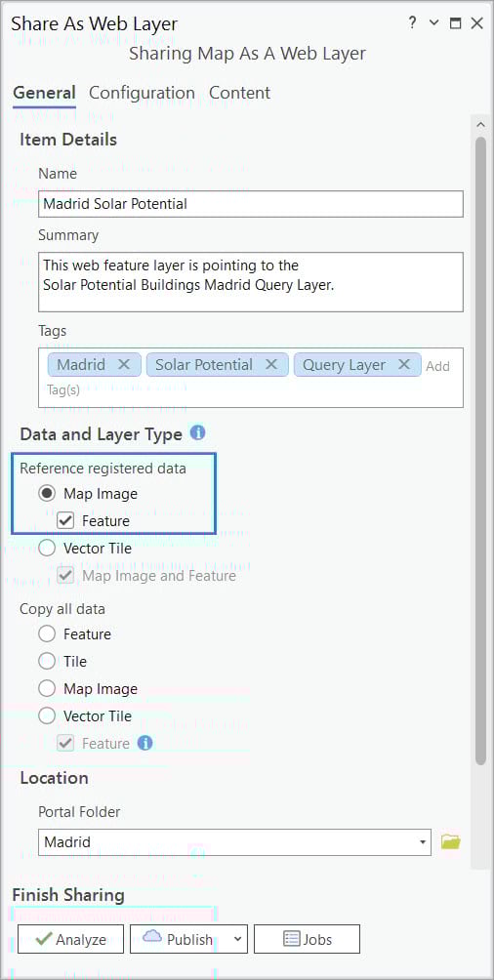Close the Share As Web Layer pane
Screen dimensions: 494x980
tap(476, 23)
